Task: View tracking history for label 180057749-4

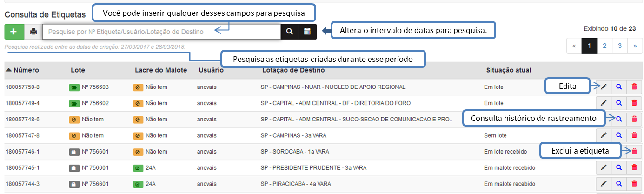Action: click(619, 103)
